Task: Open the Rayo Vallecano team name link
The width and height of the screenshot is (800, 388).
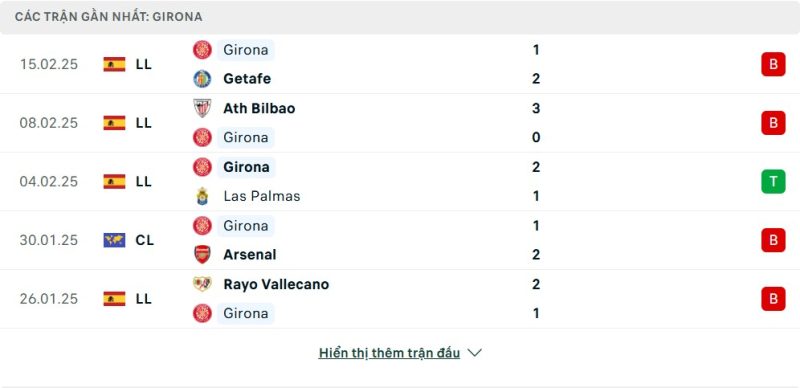Action: [x=276, y=284]
